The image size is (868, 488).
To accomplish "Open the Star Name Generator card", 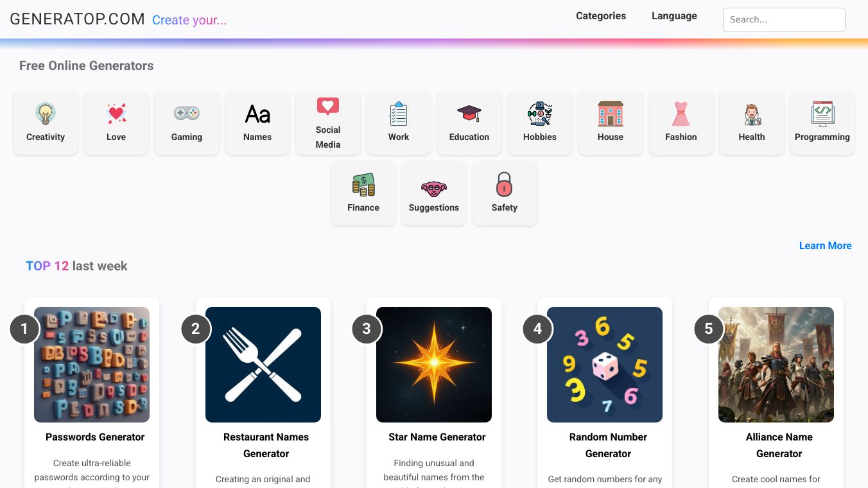I will (433, 364).
